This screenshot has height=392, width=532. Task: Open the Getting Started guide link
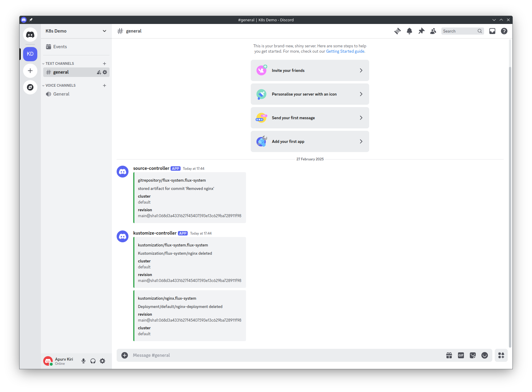click(x=345, y=51)
